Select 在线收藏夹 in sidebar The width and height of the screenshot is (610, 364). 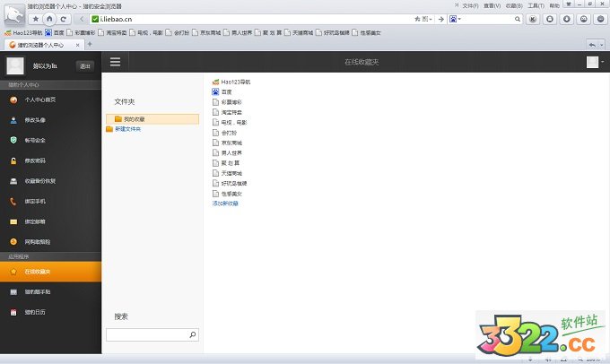(50, 272)
